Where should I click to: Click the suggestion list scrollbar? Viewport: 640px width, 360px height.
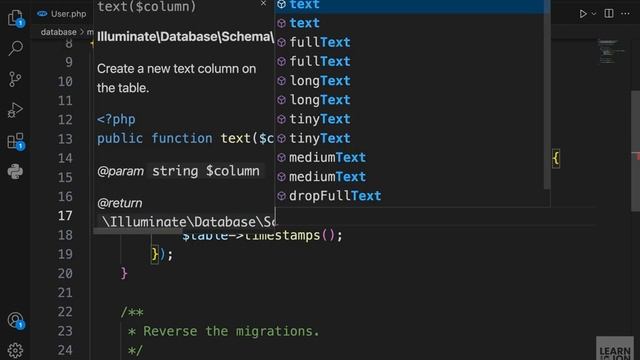[x=547, y=95]
